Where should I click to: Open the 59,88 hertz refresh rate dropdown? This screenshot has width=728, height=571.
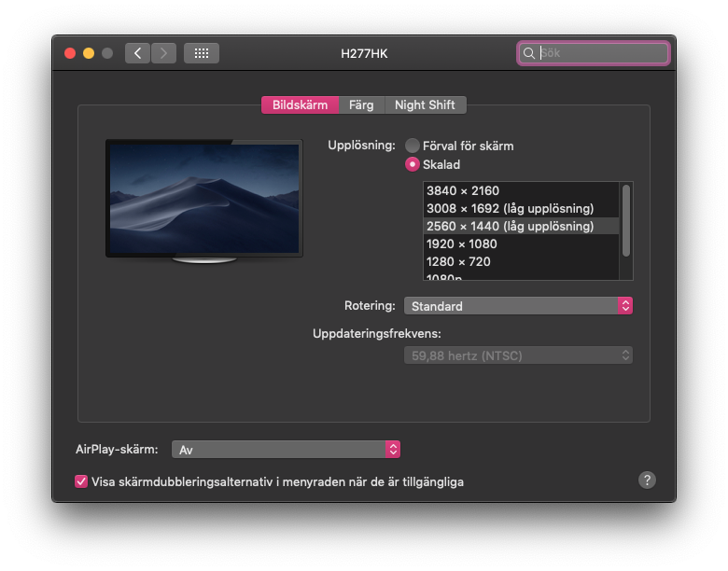(x=518, y=355)
